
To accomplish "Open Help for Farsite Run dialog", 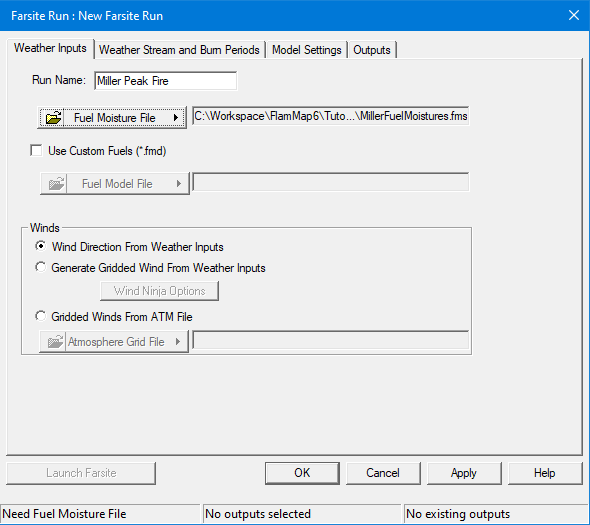I will (545, 473).
